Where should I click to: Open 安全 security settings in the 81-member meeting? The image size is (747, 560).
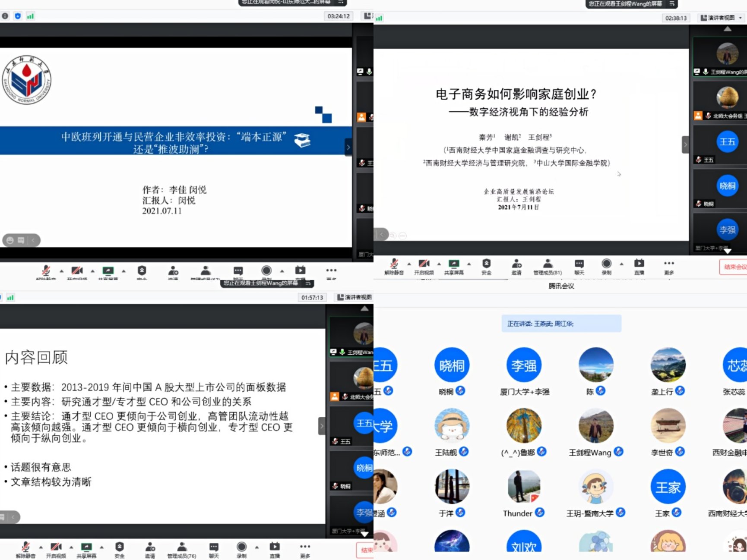pos(486,266)
